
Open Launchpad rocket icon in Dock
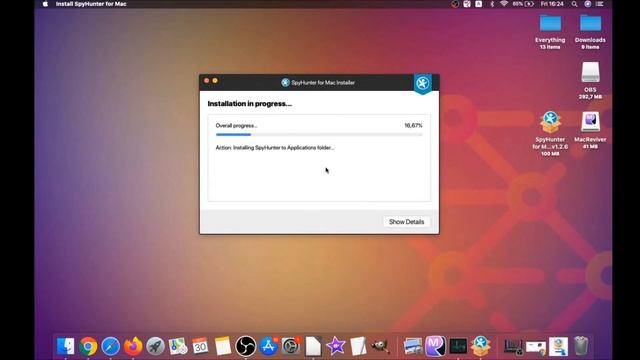[x=156, y=346]
